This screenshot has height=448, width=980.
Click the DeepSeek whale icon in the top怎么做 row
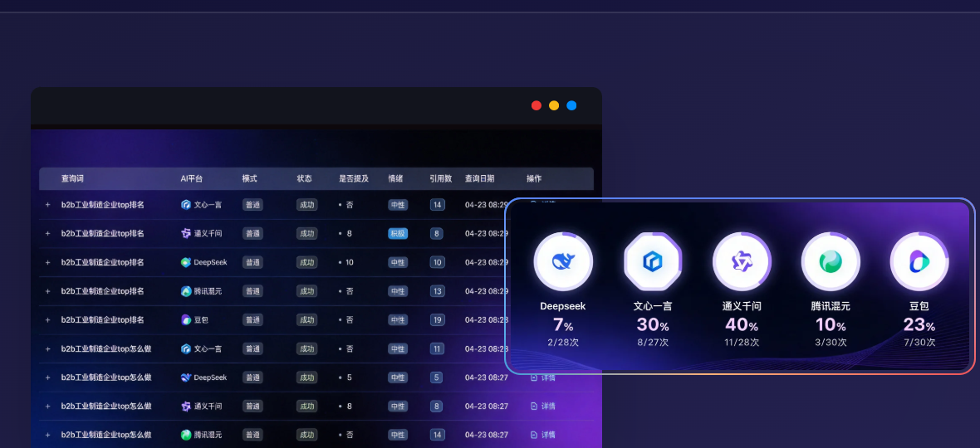click(186, 377)
